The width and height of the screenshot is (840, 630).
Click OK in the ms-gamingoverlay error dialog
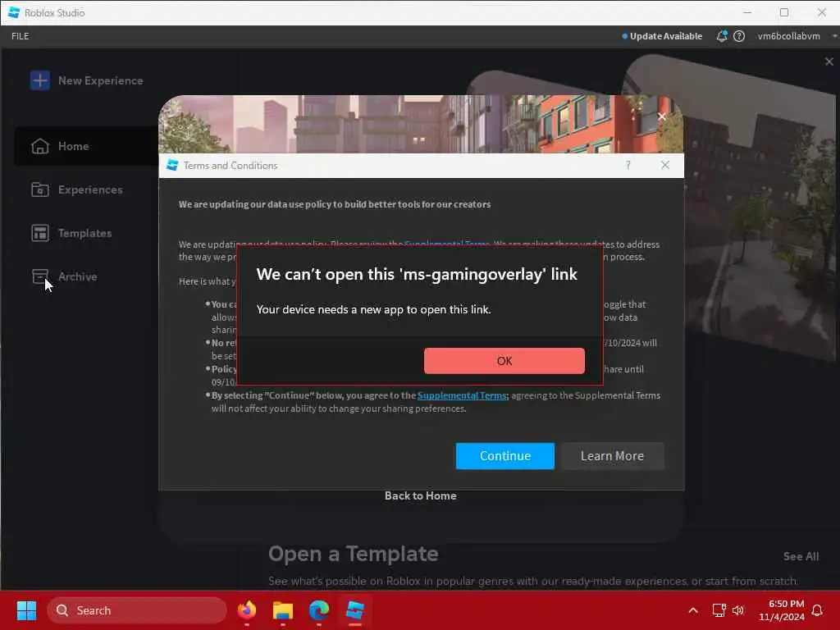(504, 361)
